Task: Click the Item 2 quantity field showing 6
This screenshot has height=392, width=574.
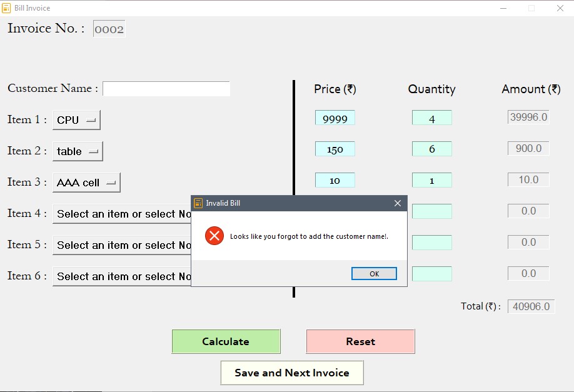Action: [x=431, y=149]
